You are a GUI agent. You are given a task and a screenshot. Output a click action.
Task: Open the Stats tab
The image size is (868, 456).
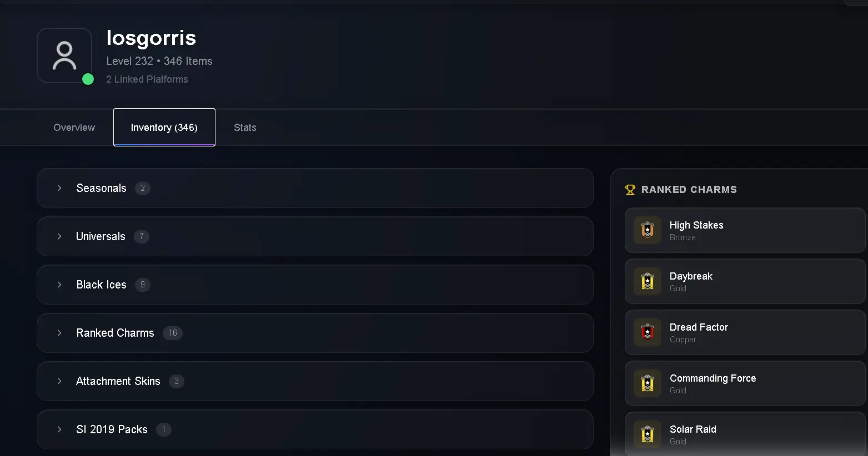point(245,128)
